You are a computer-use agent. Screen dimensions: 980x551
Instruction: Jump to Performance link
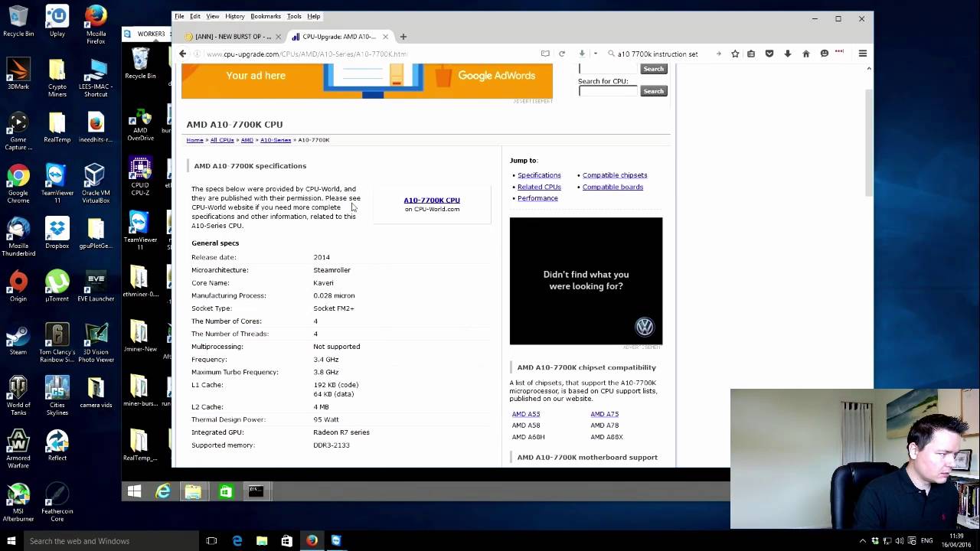(537, 198)
